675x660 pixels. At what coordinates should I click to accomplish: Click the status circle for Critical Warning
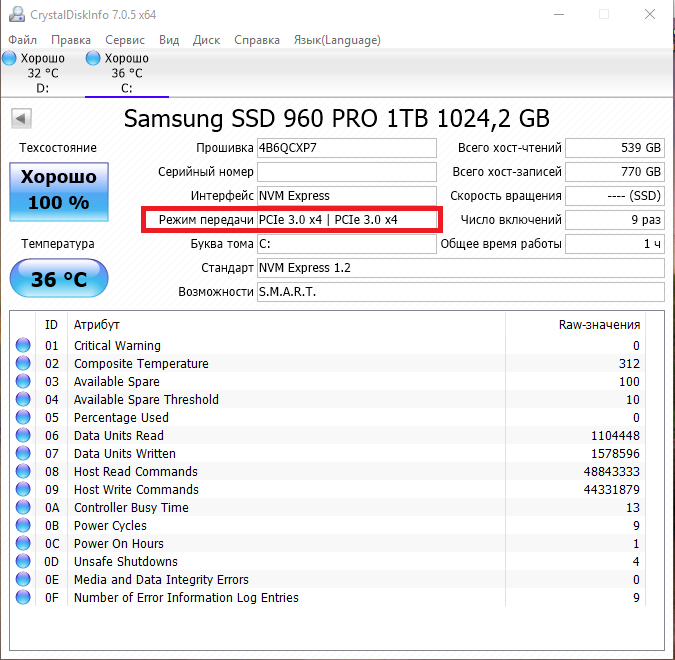pos(23,345)
